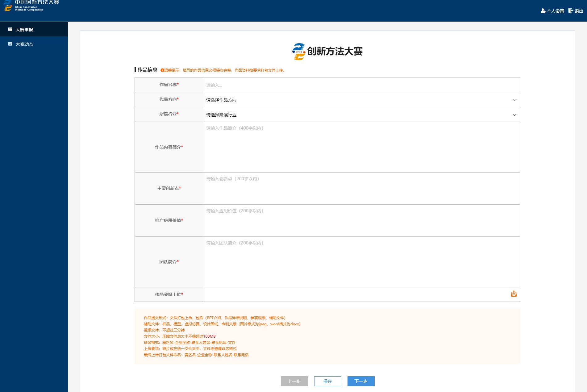Click the 大赛申报 sidebar icon

coord(10,29)
